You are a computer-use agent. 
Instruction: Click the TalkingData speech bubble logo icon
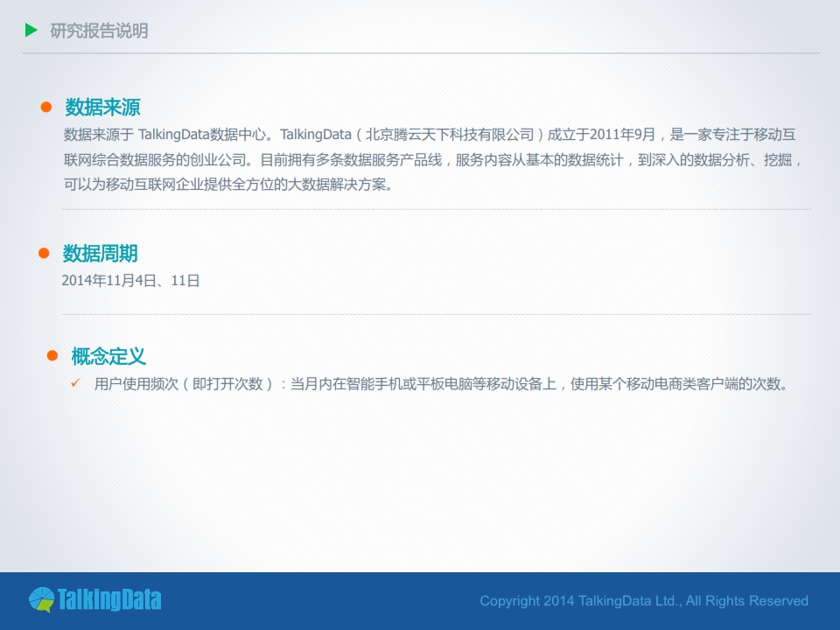[x=41, y=600]
